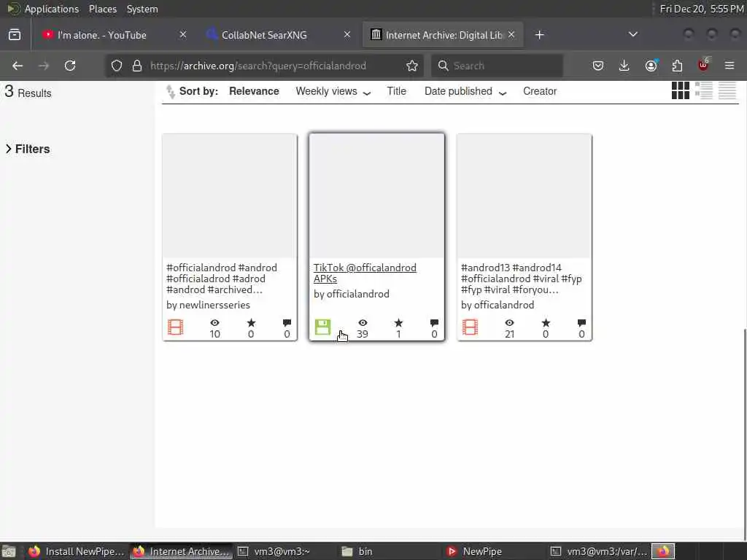Toggle sort direction arrows
This screenshot has width=747, height=560.
170,91
